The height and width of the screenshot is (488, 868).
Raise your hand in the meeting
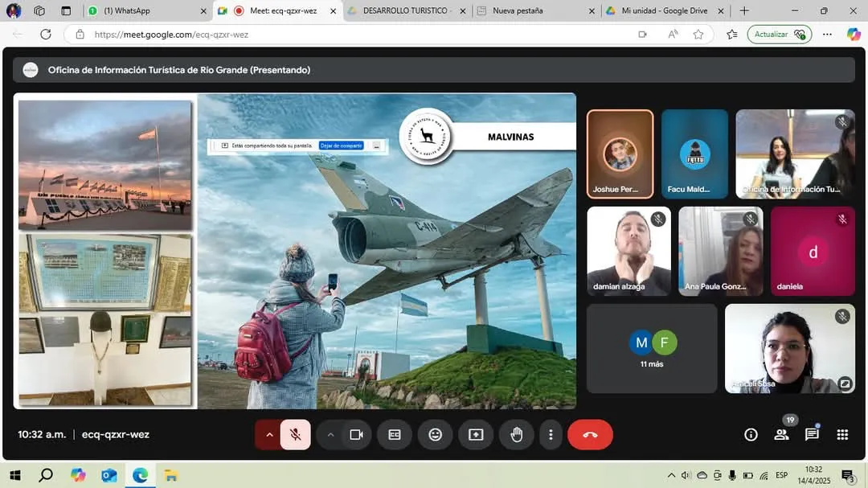[x=517, y=435]
